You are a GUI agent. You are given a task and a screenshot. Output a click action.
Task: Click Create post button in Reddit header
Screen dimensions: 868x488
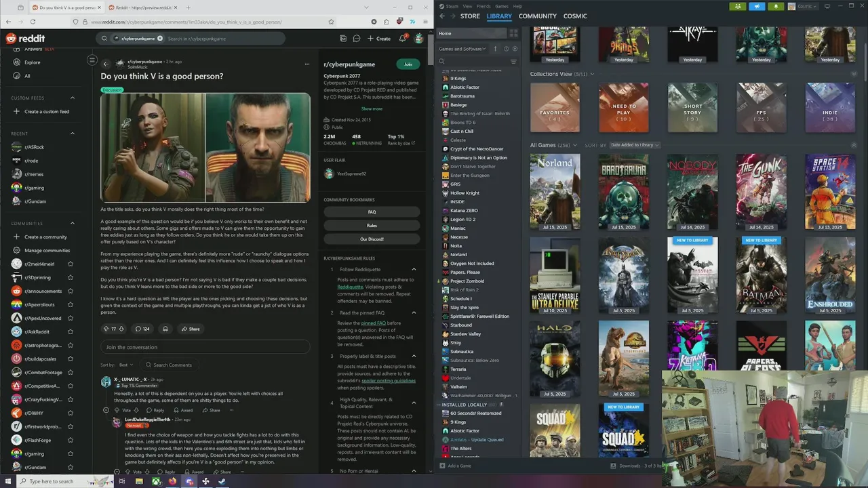click(379, 39)
